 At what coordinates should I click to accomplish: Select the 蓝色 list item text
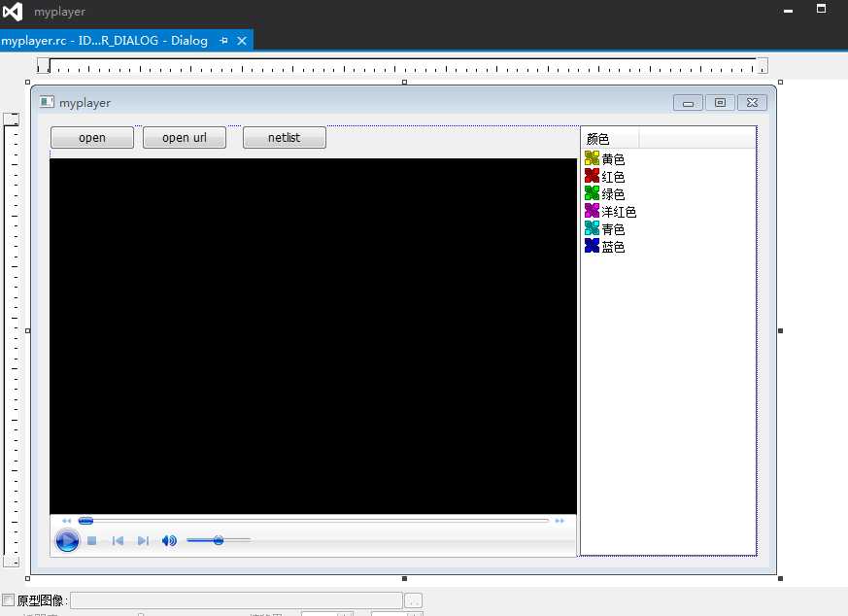coord(613,247)
